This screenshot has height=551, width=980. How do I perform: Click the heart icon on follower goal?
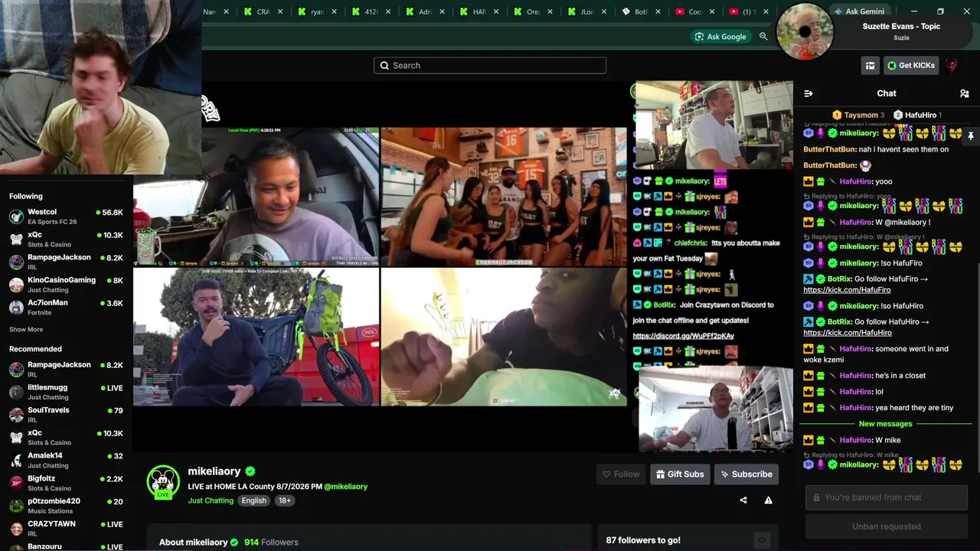(761, 540)
